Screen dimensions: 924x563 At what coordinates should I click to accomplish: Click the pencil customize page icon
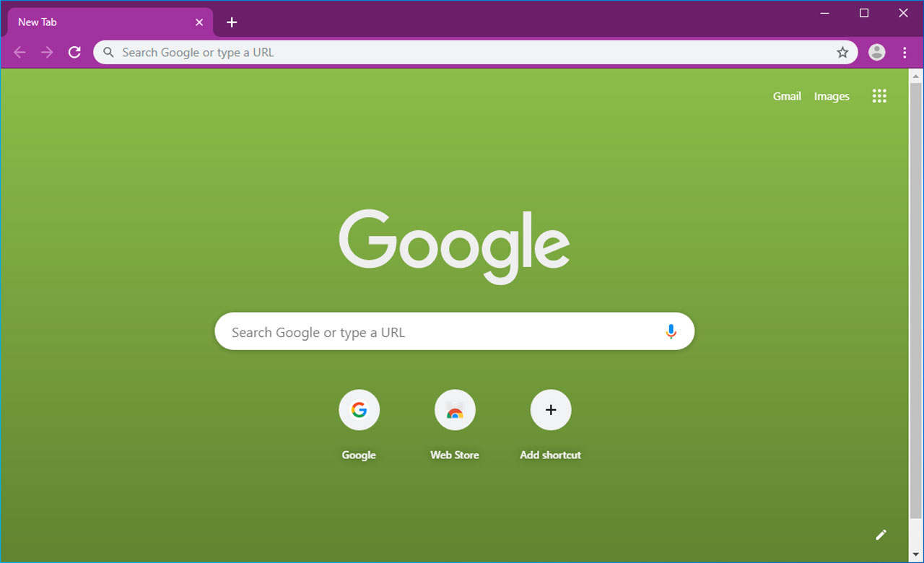[x=881, y=535]
